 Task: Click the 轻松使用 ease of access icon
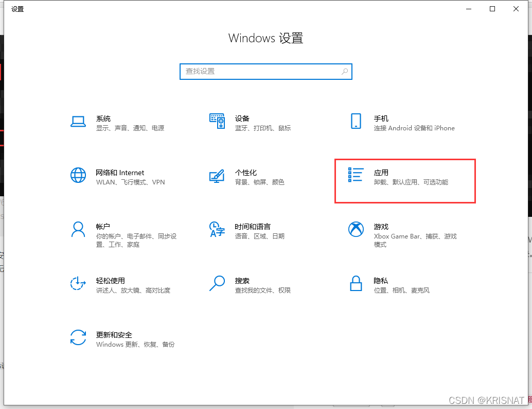(78, 283)
